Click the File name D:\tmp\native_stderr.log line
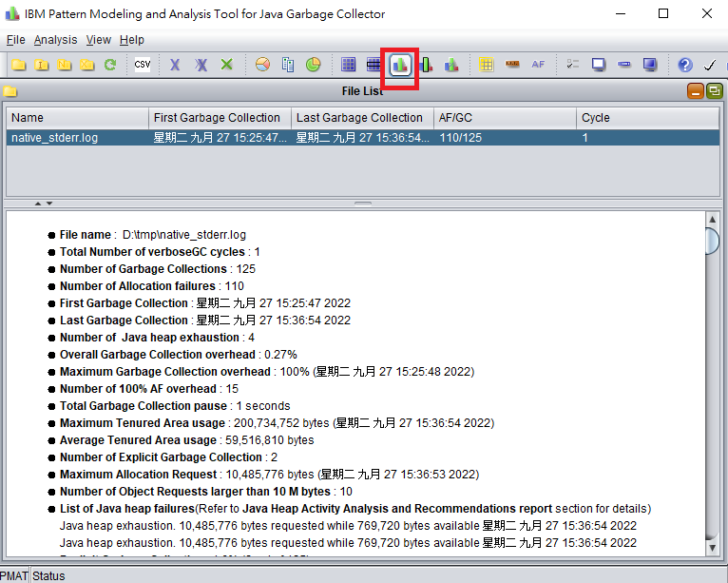Viewport: 728px width, 583px height. click(x=153, y=235)
